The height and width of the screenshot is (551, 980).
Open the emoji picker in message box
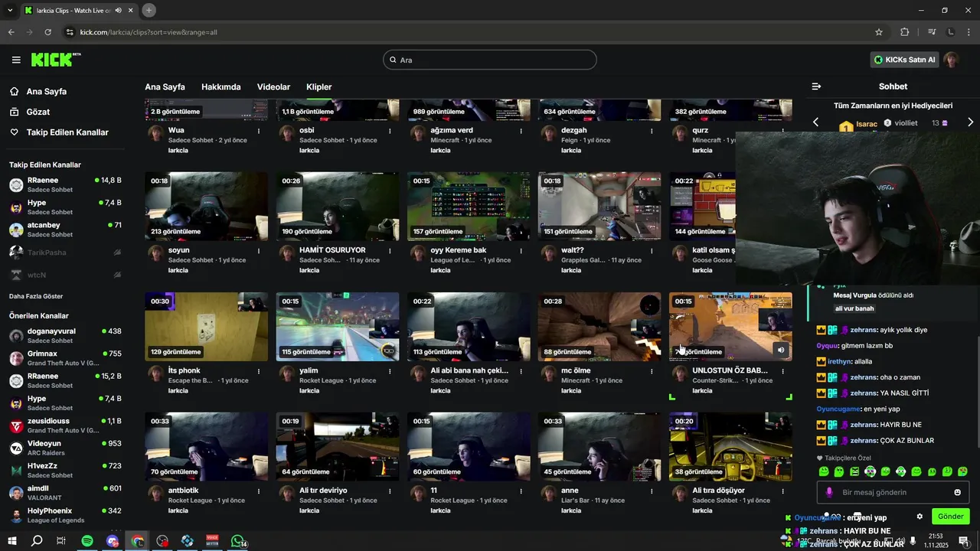point(957,492)
